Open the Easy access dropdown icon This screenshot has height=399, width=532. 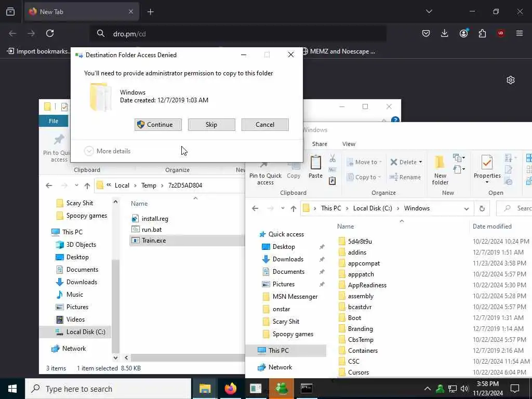(459, 169)
